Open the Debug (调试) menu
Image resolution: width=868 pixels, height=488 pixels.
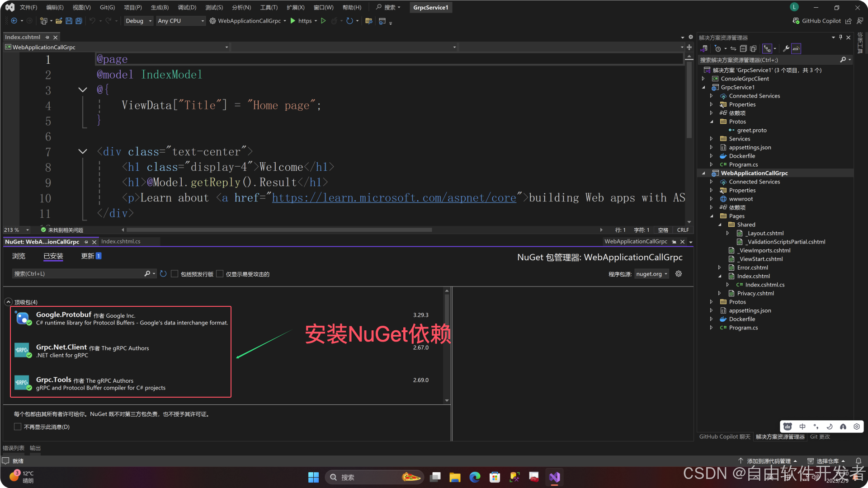(x=187, y=7)
